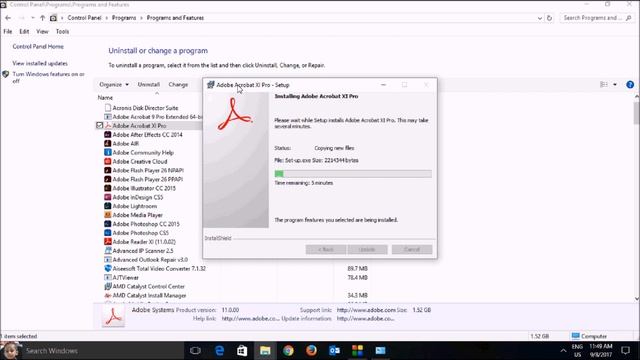
Task: Click the blue help question mark icon
Action: [630, 84]
